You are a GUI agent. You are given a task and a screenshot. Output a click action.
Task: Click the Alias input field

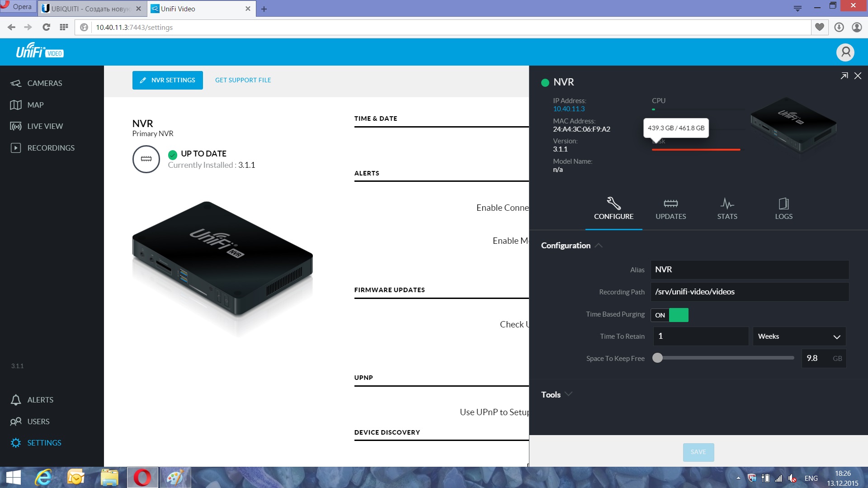(749, 270)
